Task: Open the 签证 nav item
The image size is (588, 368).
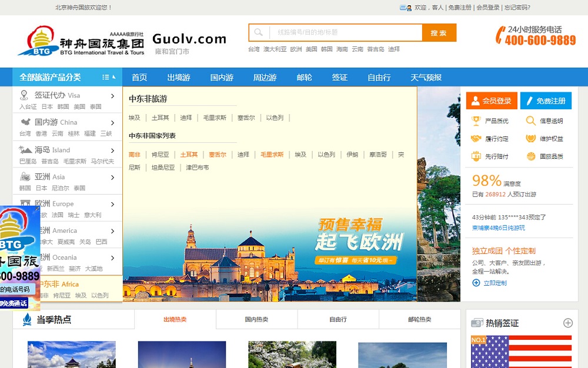Action: pos(340,78)
